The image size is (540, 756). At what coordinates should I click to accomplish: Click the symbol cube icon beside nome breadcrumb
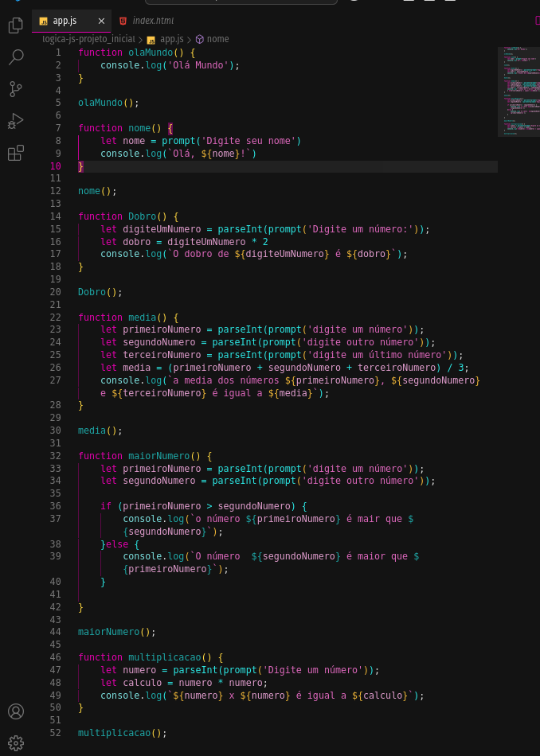[x=199, y=39]
